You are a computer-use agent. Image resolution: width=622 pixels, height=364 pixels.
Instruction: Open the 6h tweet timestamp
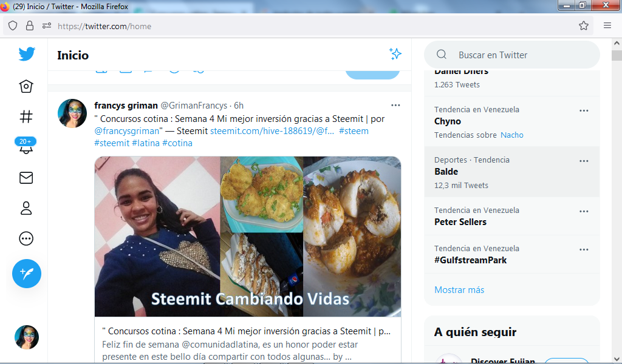pyautogui.click(x=238, y=106)
